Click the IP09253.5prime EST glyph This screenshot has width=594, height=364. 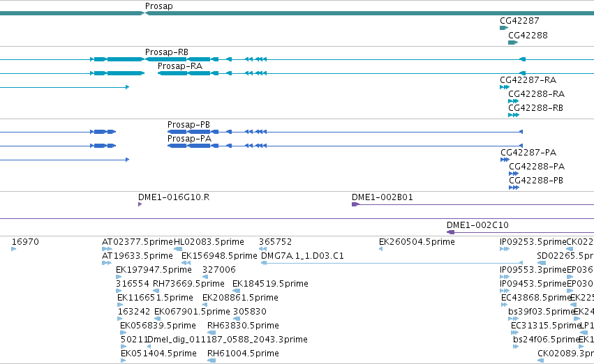coord(505,249)
